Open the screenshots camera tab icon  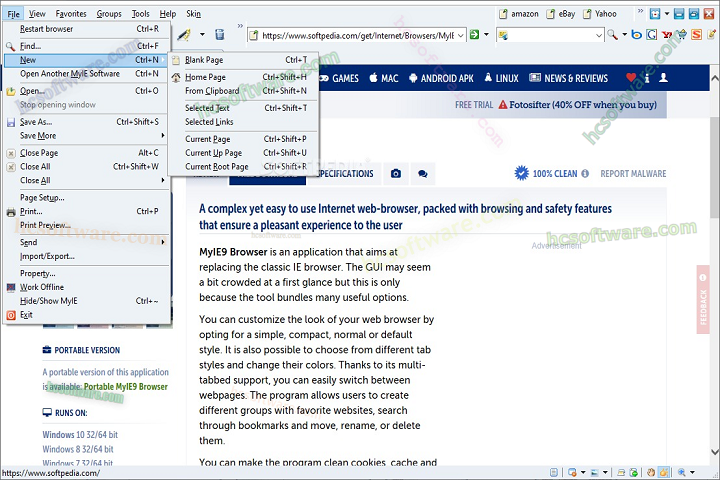click(x=396, y=174)
